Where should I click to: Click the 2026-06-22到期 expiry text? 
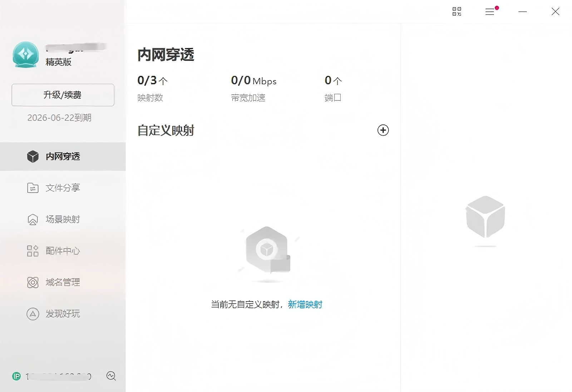point(59,118)
